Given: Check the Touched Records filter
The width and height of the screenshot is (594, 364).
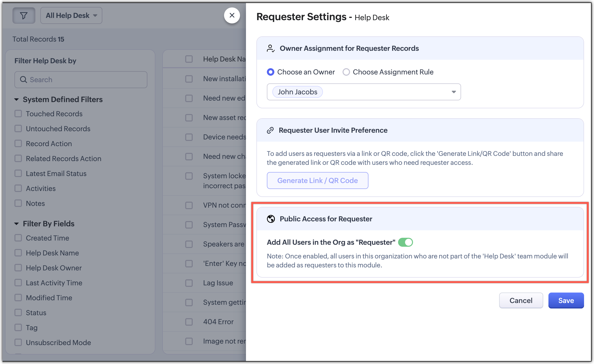Looking at the screenshot, I should click(18, 114).
